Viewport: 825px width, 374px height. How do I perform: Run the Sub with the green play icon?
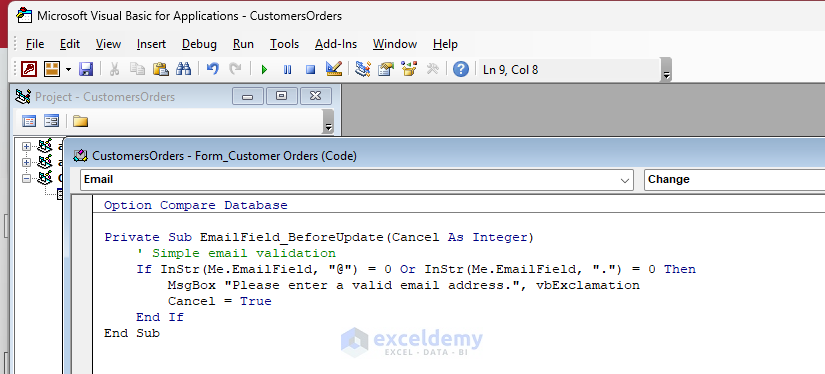264,69
